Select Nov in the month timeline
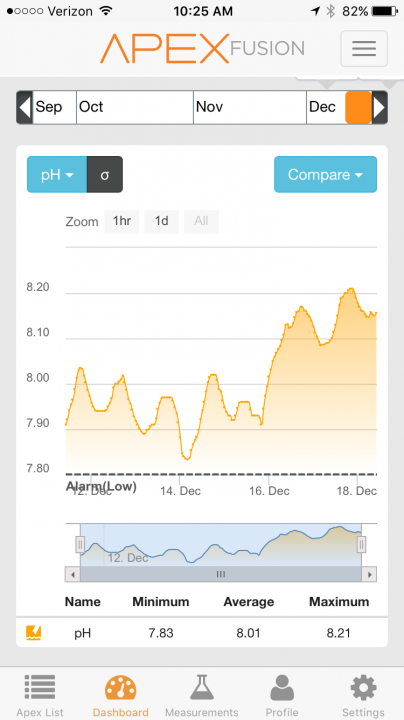Image resolution: width=404 pixels, height=720 pixels. click(250, 107)
